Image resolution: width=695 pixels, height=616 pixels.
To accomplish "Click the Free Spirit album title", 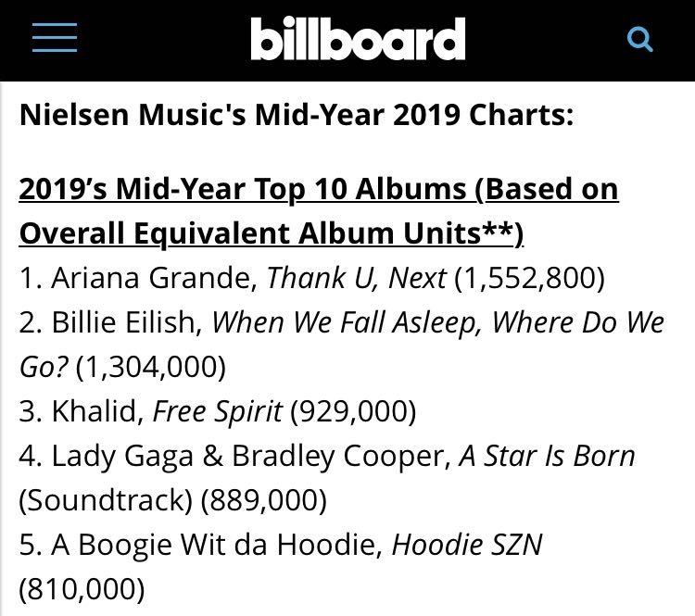I will (x=218, y=411).
